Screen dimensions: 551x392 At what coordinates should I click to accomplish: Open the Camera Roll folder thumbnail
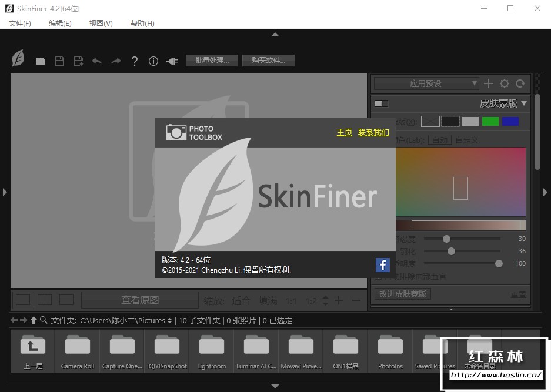pos(78,351)
